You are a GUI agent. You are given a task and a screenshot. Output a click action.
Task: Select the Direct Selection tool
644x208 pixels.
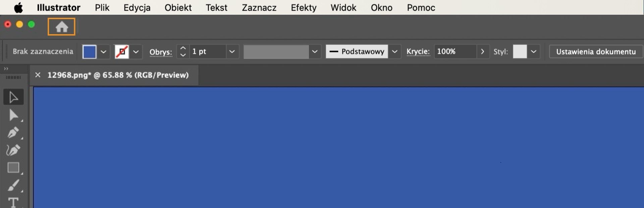click(13, 115)
